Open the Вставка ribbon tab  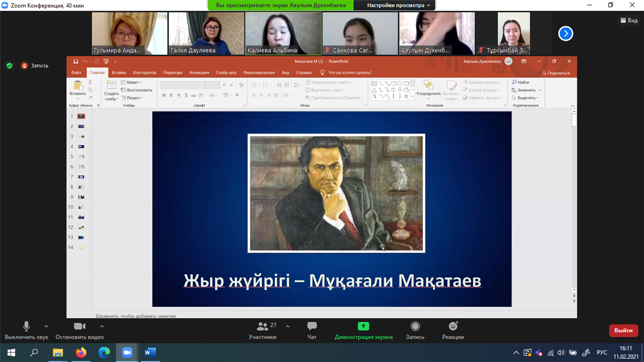click(x=119, y=73)
